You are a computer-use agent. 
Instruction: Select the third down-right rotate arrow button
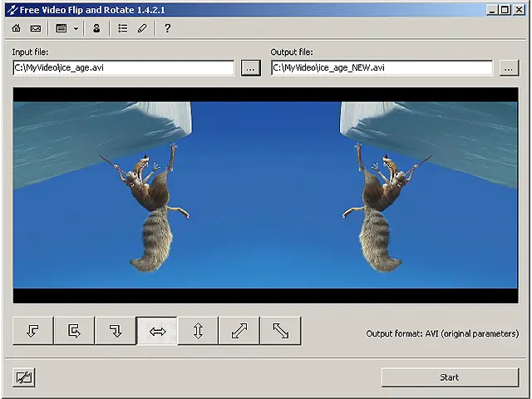click(x=116, y=331)
